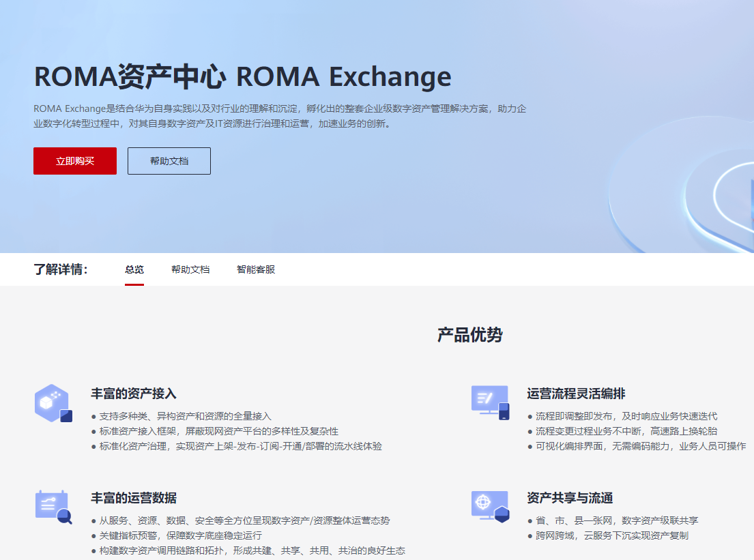754x560 pixels.
Task: Click the 丰富的运营数据 heading
Action: tap(134, 498)
